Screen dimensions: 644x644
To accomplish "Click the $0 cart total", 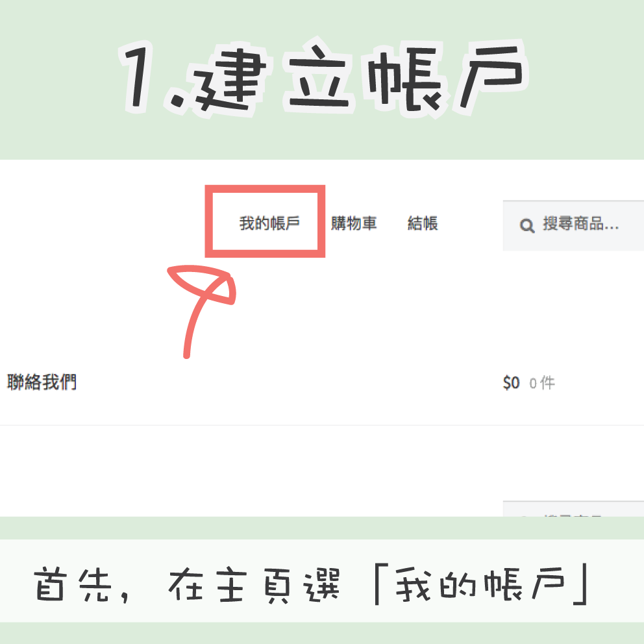I will pyautogui.click(x=511, y=383).
